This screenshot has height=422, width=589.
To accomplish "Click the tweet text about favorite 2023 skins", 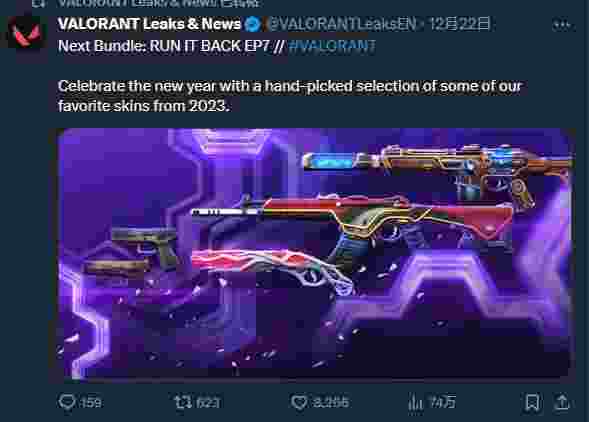I will [x=290, y=96].
